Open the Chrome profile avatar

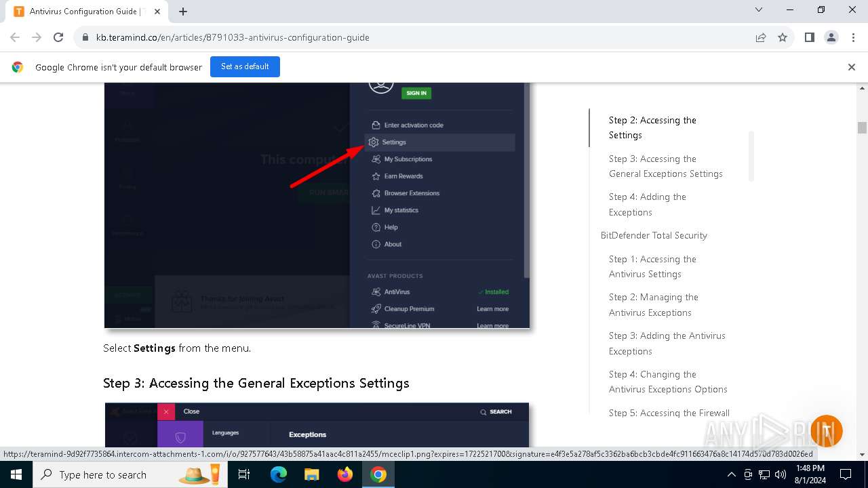[831, 37]
